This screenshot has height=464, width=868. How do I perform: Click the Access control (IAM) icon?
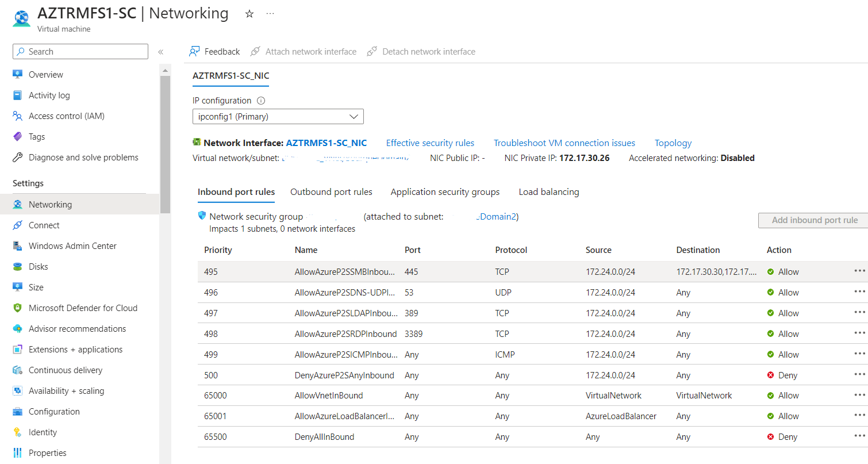tap(17, 116)
